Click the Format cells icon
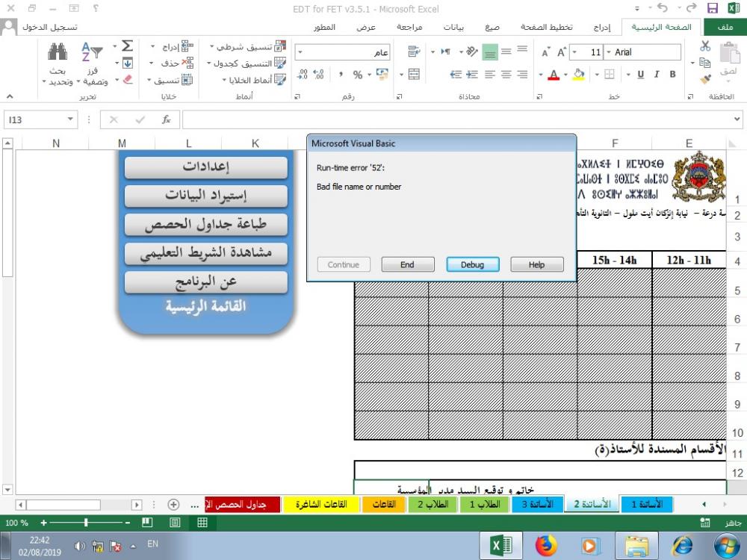 coord(187,80)
